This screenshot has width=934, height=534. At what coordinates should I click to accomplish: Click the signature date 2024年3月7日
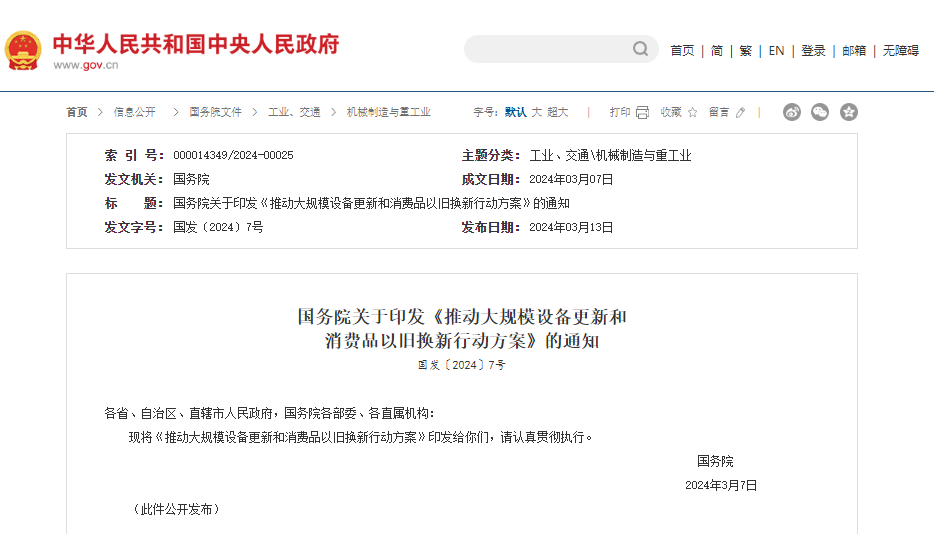[721, 485]
